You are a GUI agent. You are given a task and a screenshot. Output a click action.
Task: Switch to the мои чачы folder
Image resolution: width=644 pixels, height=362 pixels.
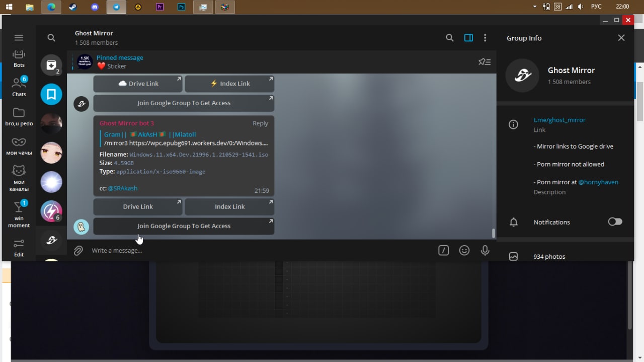(x=19, y=146)
